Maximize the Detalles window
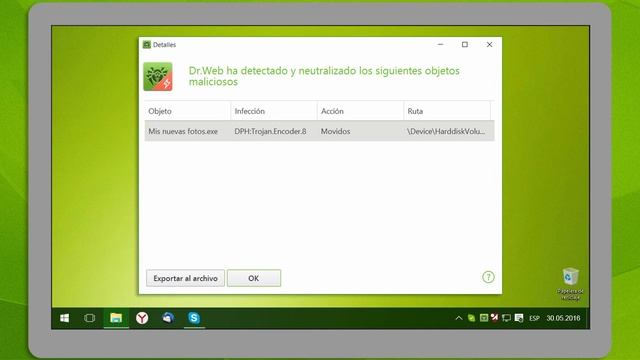Image resolution: width=640 pixels, height=360 pixels. [464, 44]
